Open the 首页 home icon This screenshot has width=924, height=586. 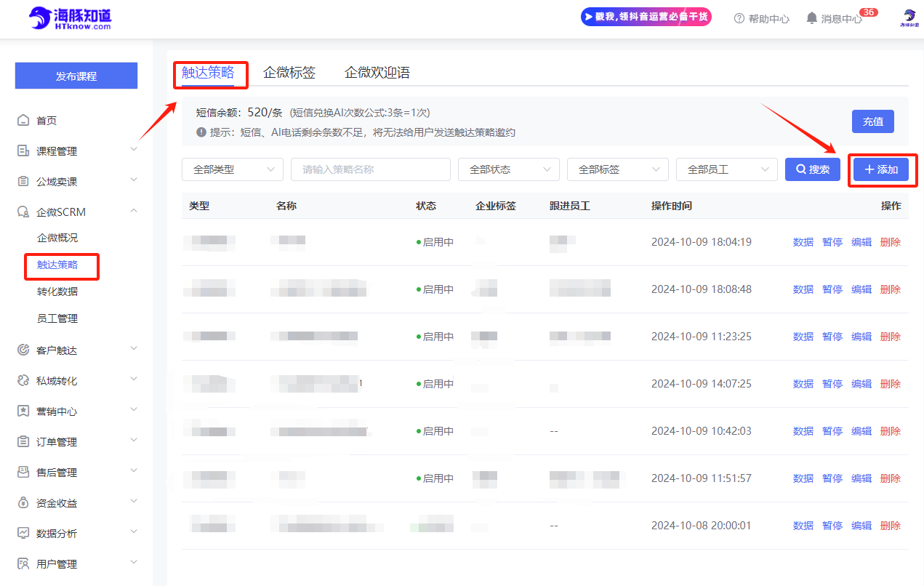(x=23, y=121)
